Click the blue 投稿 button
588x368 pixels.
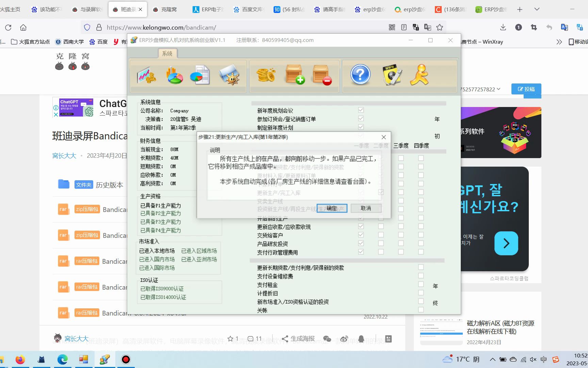526,89
